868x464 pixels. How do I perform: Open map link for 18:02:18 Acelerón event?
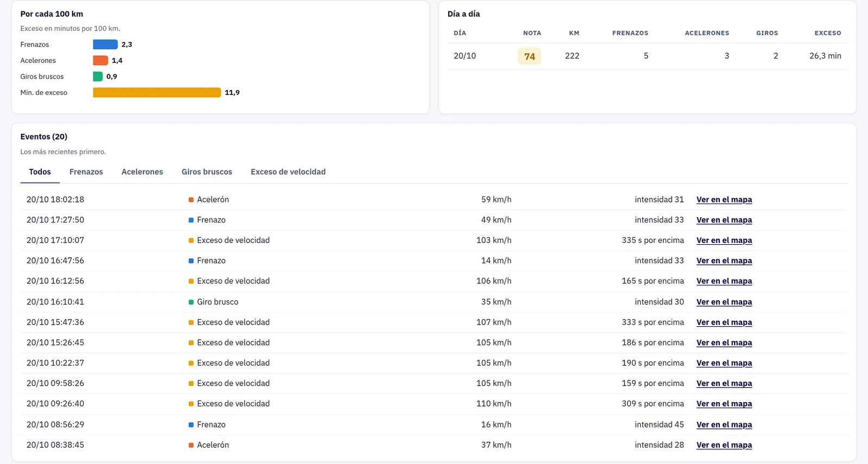pyautogui.click(x=724, y=200)
